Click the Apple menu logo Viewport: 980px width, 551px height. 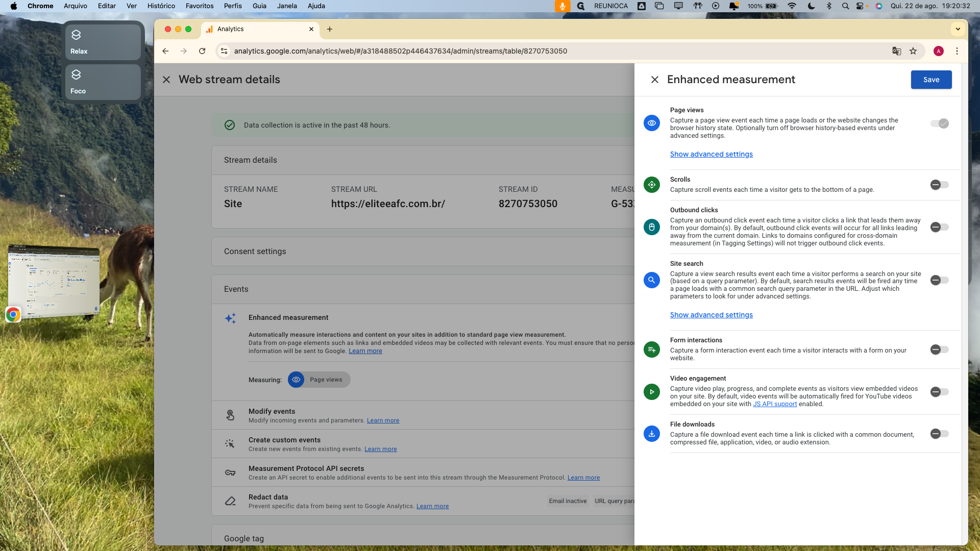click(14, 6)
